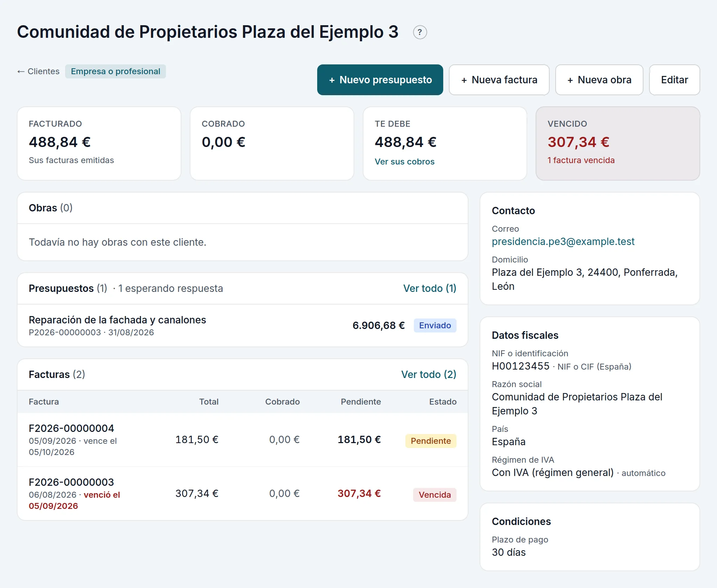
Task: Click the vencimiento date 05/09/2026 in red
Action: point(53,506)
